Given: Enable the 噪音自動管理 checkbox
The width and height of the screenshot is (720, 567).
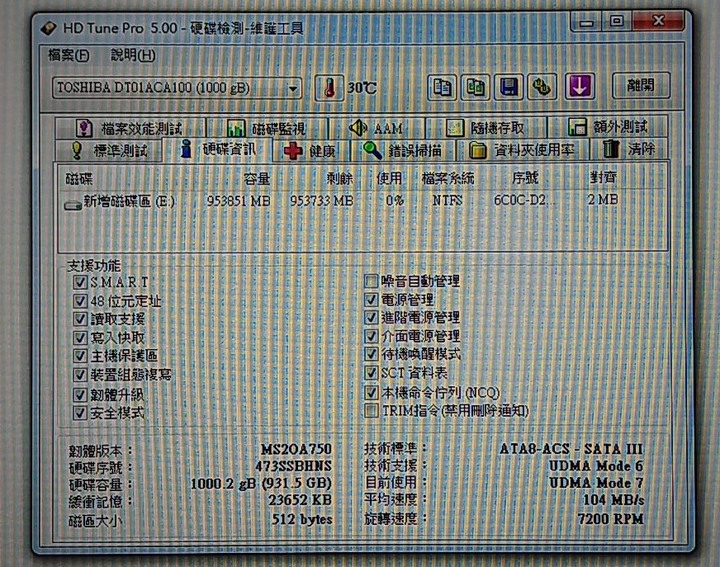Looking at the screenshot, I should click(x=371, y=281).
